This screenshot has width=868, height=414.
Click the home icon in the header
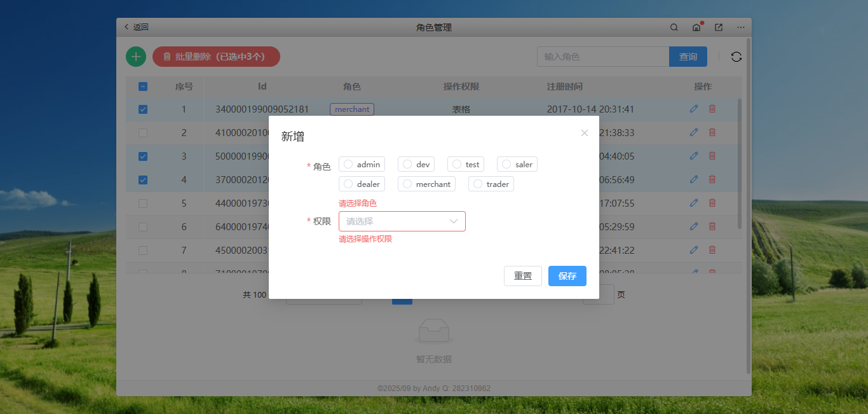pos(696,27)
